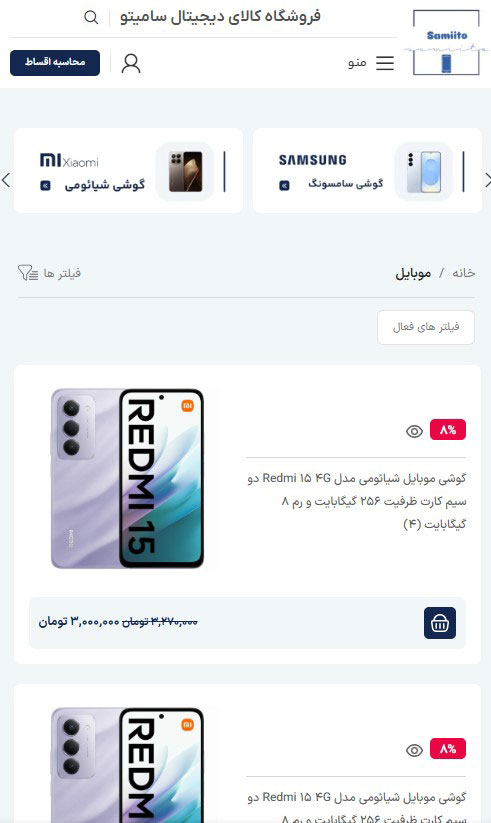Click the Samiito logo

coord(446,43)
